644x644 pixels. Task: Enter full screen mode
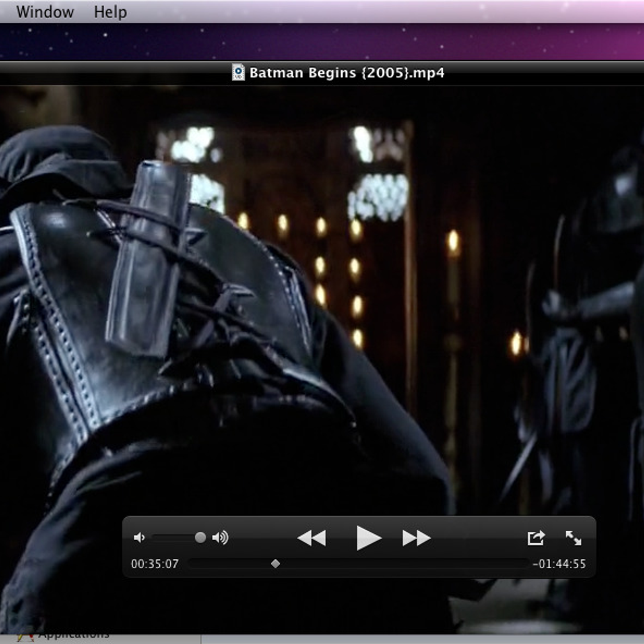point(573,538)
